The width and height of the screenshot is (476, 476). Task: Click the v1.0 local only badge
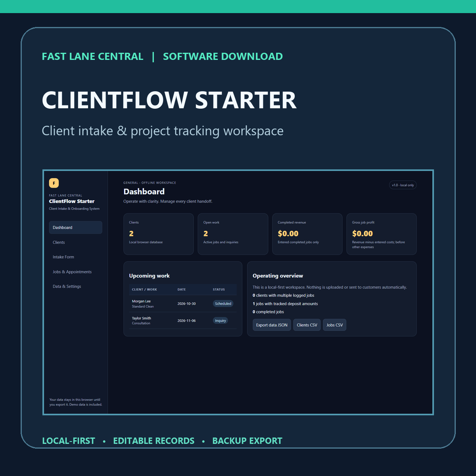pos(403,185)
